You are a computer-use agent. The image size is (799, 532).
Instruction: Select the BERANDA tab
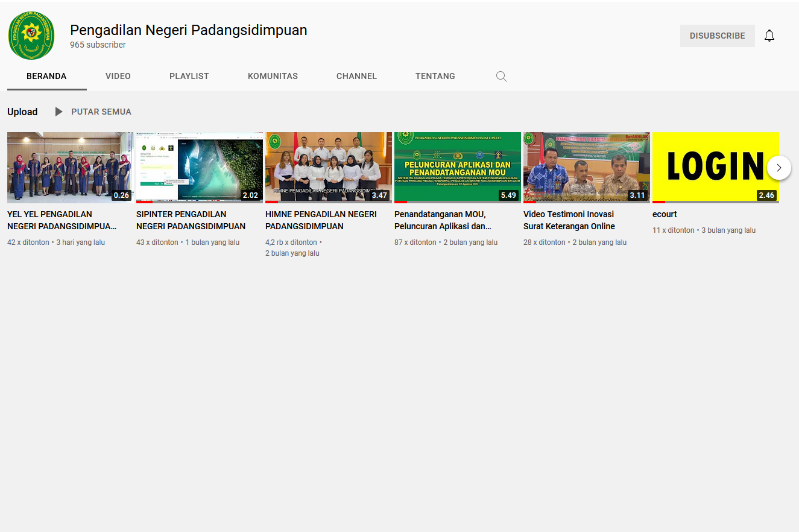coord(46,76)
